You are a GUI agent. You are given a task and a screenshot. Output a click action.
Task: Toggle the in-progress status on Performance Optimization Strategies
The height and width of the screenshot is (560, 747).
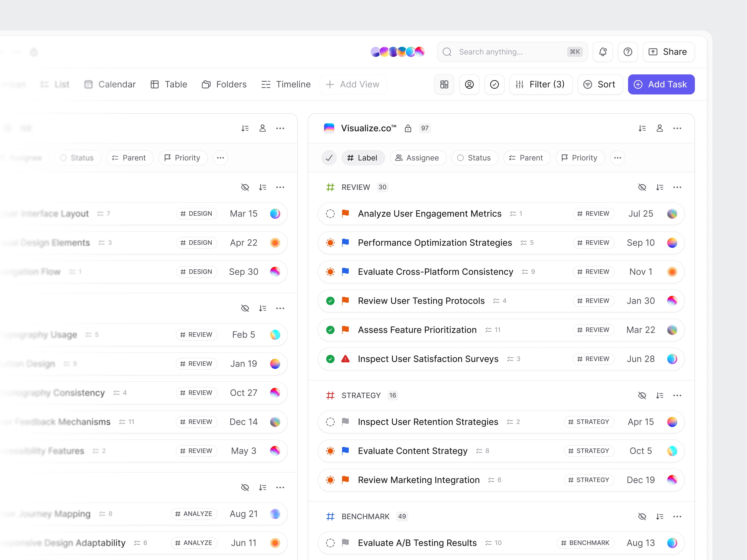click(x=330, y=243)
